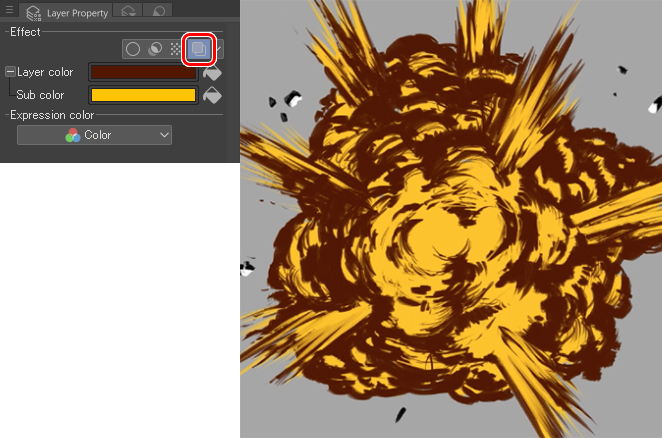Toggle the Extract line effect icon

pos(155,48)
